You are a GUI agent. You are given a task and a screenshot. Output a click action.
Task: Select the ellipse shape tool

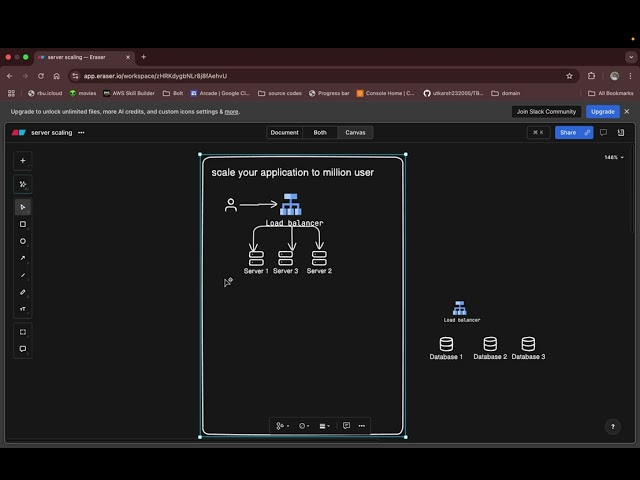(x=23, y=241)
